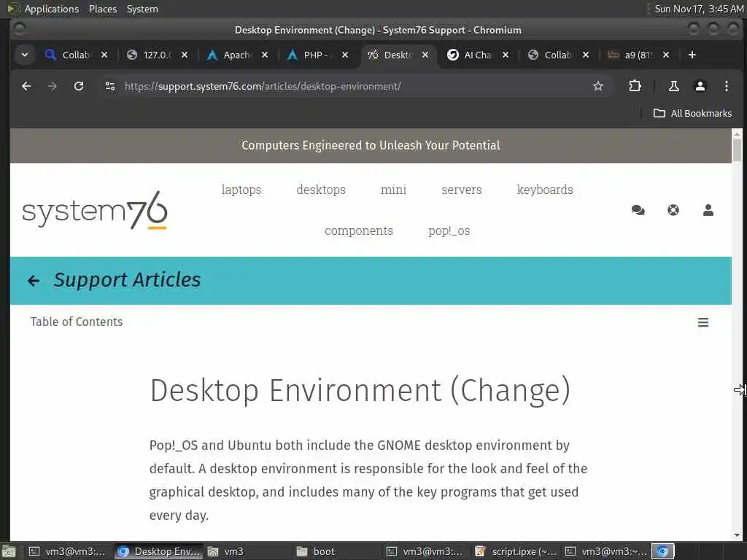This screenshot has height=560, width=747.
Task: Switch to script.ipxe editor in taskbar
Action: 516,551
